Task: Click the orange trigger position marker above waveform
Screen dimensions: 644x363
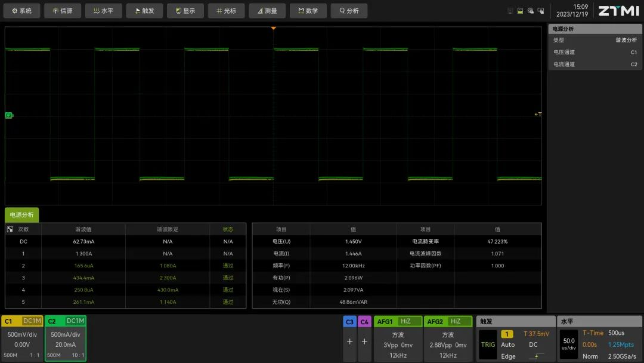Action: click(274, 28)
